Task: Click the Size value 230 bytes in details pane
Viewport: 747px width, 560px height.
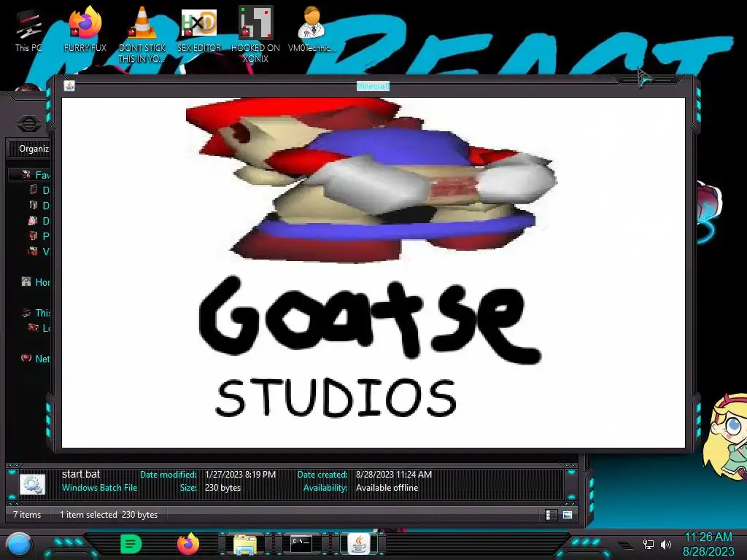Action: pyautogui.click(x=222, y=488)
